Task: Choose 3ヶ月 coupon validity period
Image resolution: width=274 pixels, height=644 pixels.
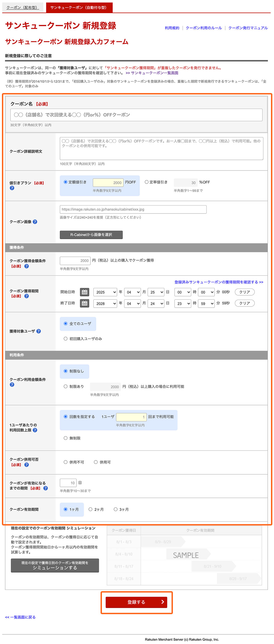Action: [x=116, y=509]
